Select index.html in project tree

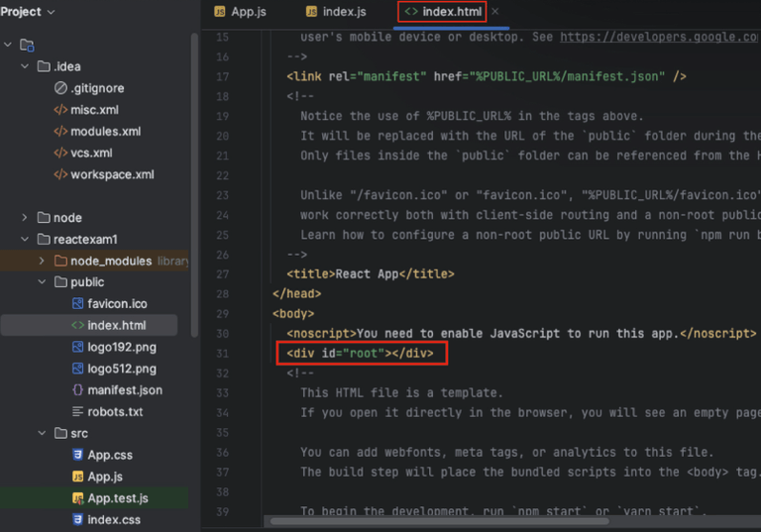[117, 325]
